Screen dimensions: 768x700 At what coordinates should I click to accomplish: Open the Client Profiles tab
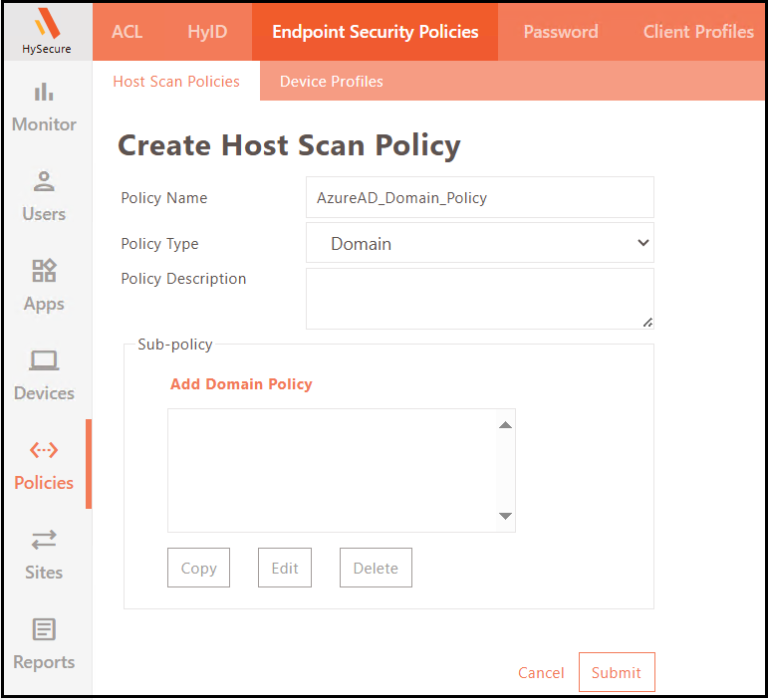click(x=697, y=31)
